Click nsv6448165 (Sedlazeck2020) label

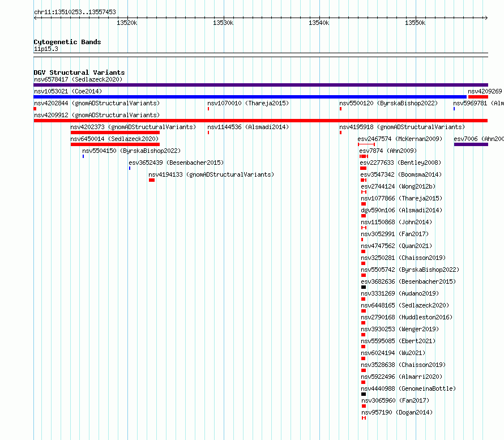(x=405, y=305)
